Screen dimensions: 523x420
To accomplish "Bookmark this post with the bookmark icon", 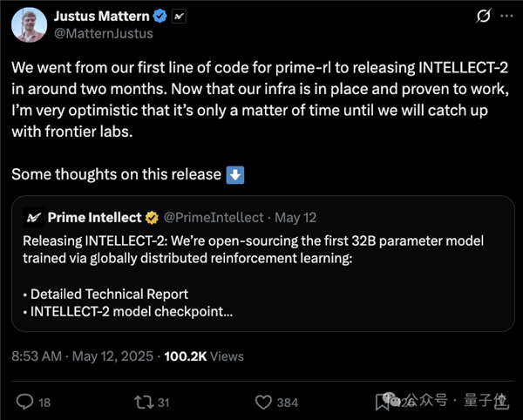I will click(x=383, y=402).
